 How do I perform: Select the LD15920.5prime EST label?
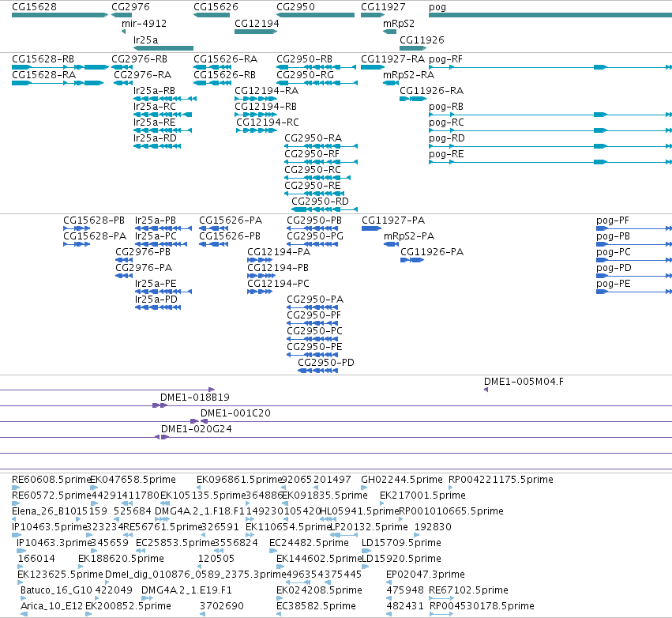401,559
